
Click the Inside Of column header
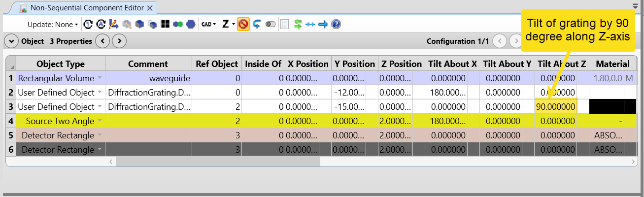click(263, 64)
